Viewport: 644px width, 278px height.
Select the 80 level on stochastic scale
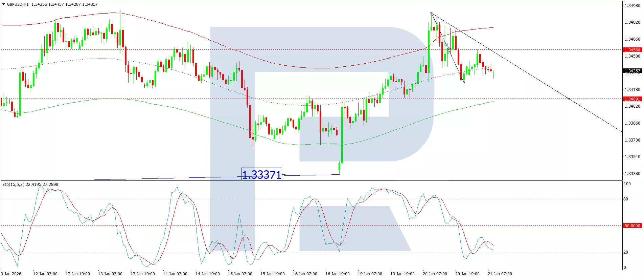(x=626, y=199)
